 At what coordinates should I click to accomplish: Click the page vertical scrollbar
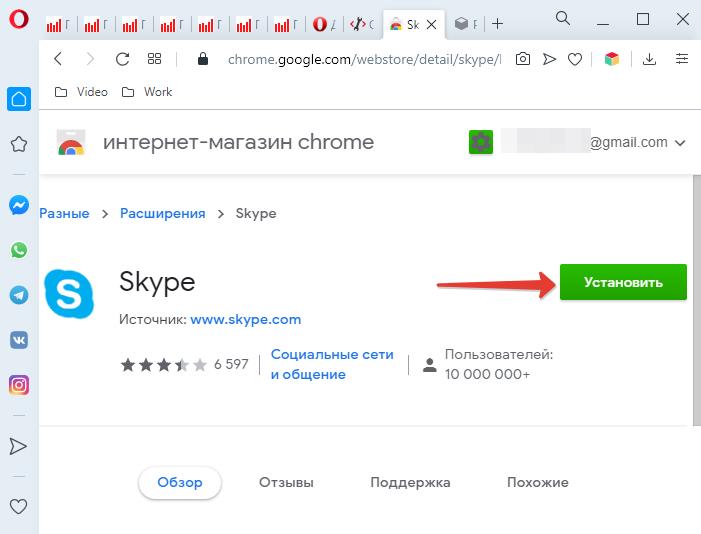pos(697,300)
